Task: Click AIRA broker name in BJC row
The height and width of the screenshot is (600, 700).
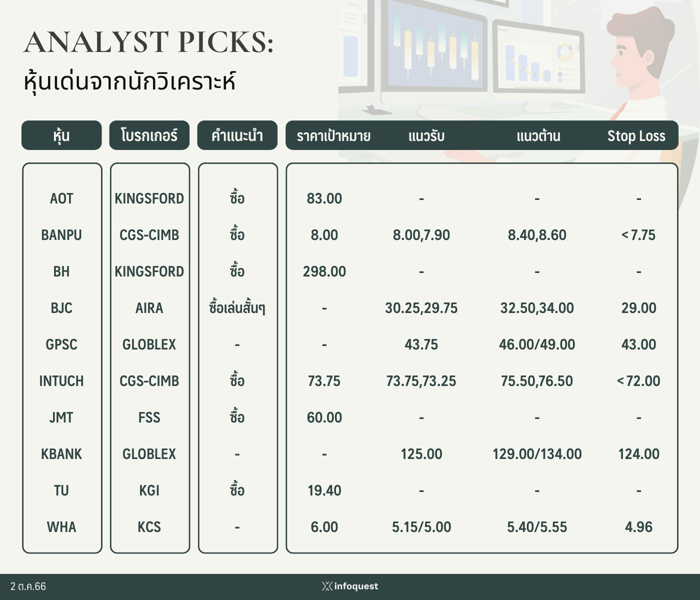Action: click(149, 308)
